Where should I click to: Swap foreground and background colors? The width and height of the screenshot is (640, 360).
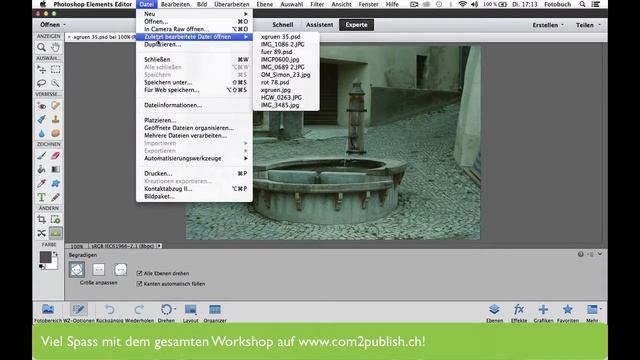55,254
